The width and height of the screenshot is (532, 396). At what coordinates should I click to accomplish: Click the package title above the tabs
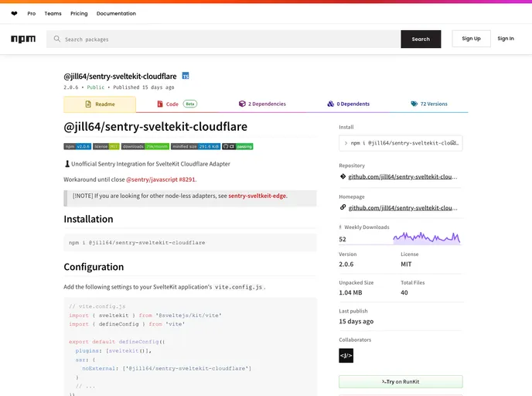click(120, 77)
